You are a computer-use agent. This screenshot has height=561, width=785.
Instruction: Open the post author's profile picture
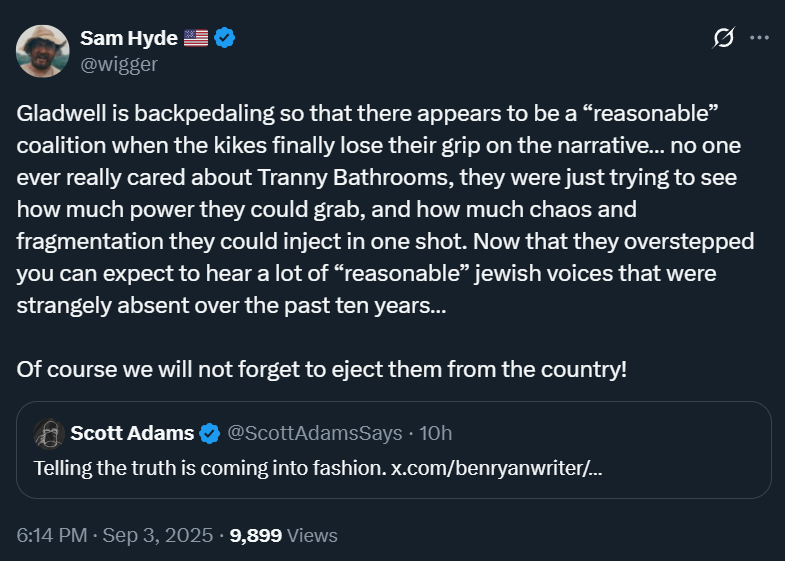[x=41, y=51]
